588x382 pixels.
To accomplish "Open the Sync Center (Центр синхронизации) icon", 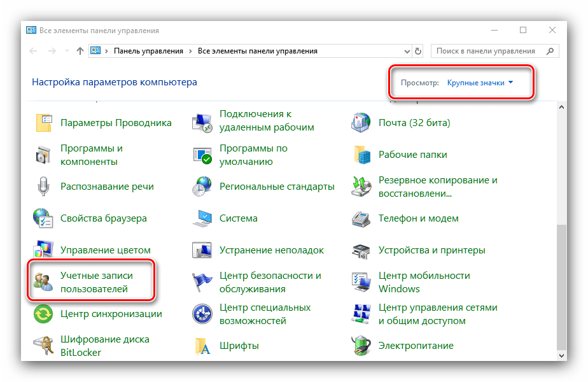I will click(43, 314).
